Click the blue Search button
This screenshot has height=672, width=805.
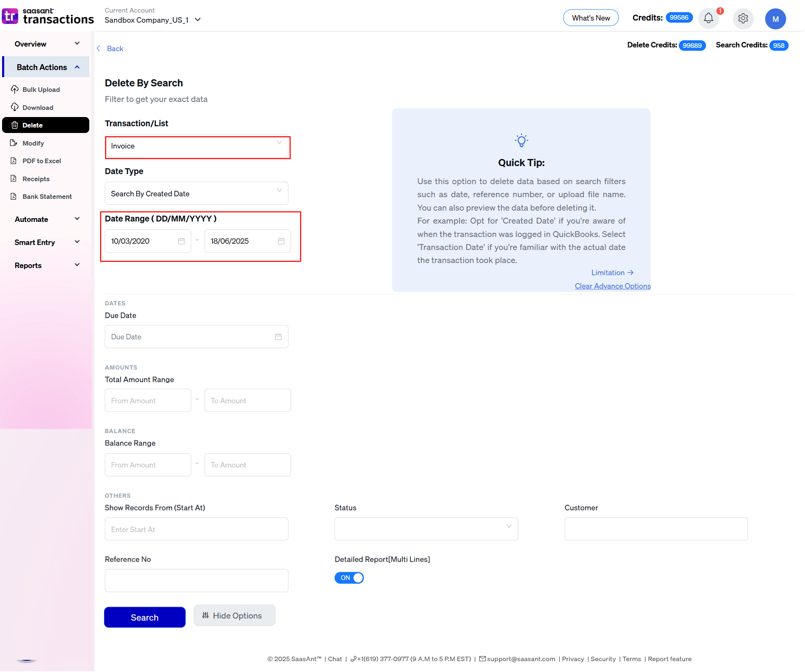point(145,617)
